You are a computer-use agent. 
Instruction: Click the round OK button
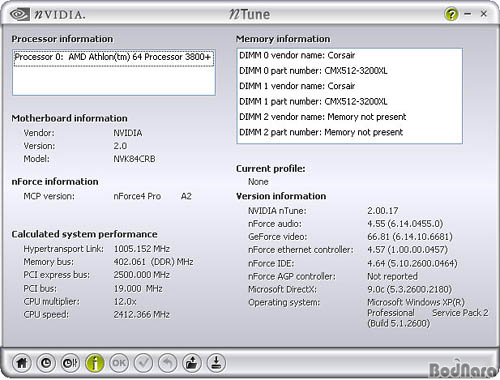pyautogui.click(x=119, y=363)
